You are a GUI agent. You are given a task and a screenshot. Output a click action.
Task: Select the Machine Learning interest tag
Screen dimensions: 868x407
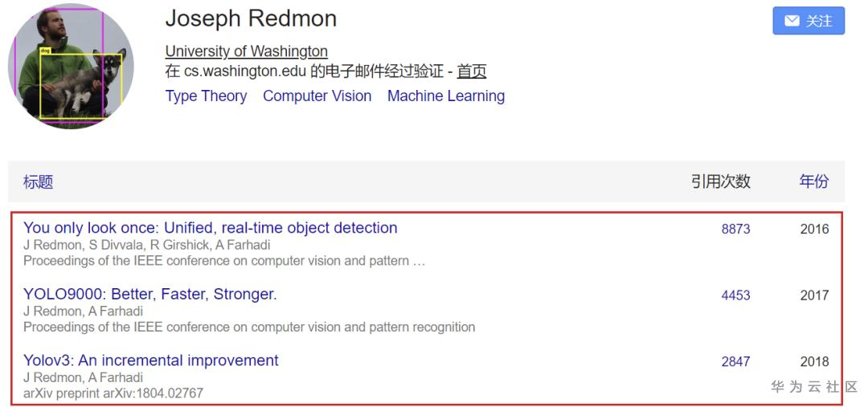click(446, 96)
